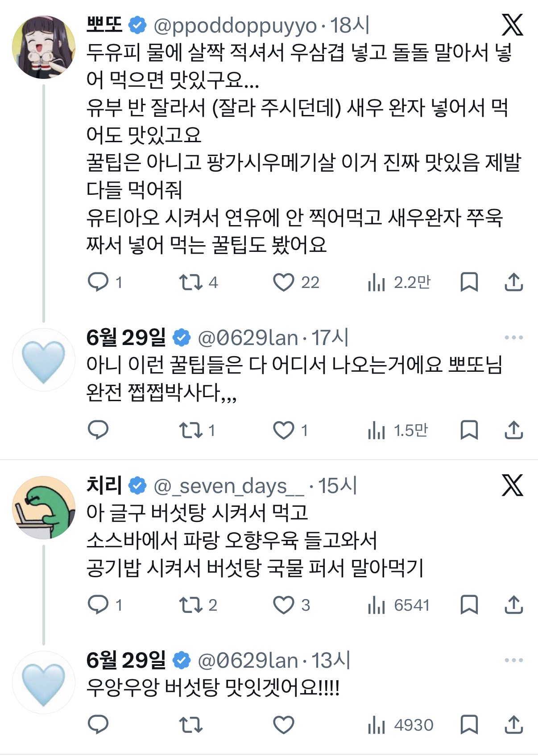The width and height of the screenshot is (538, 756).
Task: Reply to 뽀또's tweet about 두유피
Action: tap(98, 282)
